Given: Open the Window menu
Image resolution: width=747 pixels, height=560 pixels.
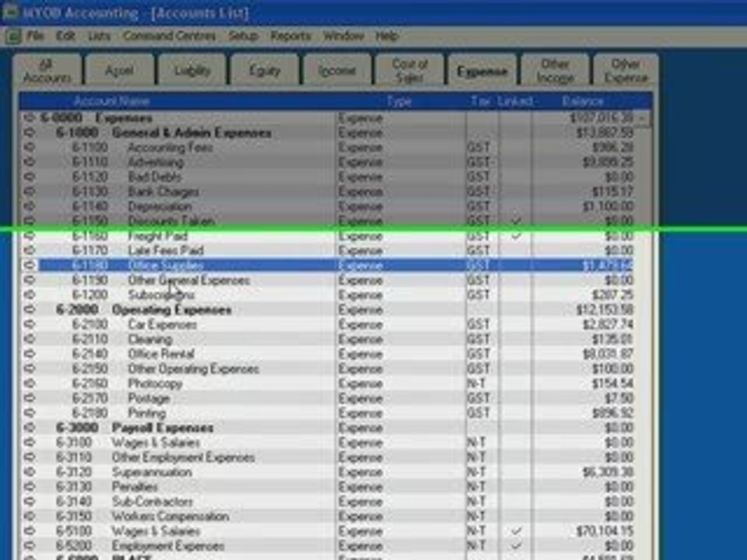Looking at the screenshot, I should [343, 36].
